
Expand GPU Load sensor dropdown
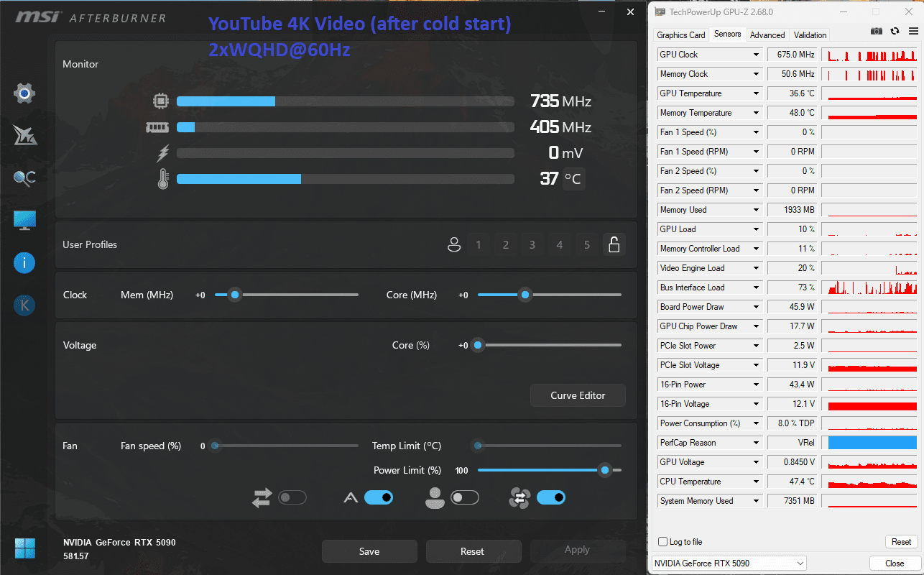coord(756,229)
